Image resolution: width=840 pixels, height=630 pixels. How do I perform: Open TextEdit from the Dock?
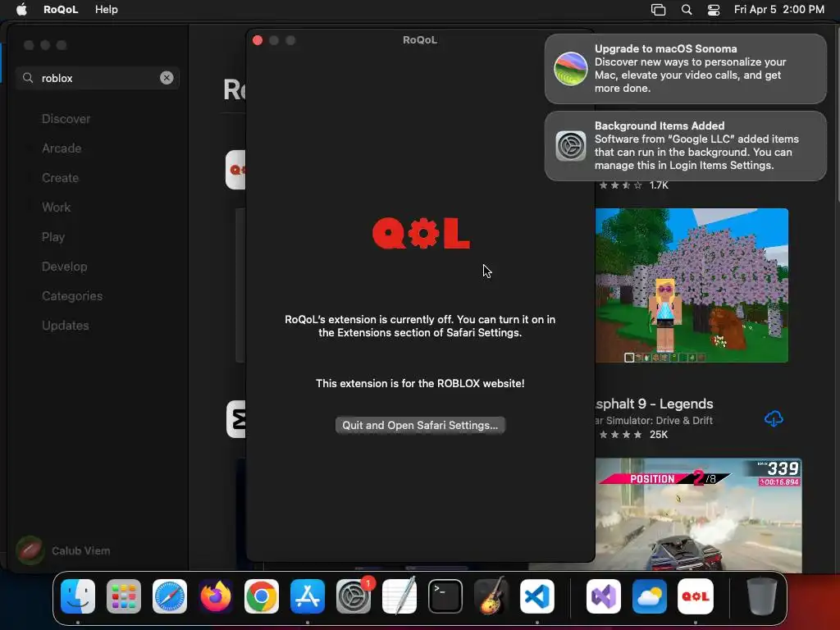(399, 596)
